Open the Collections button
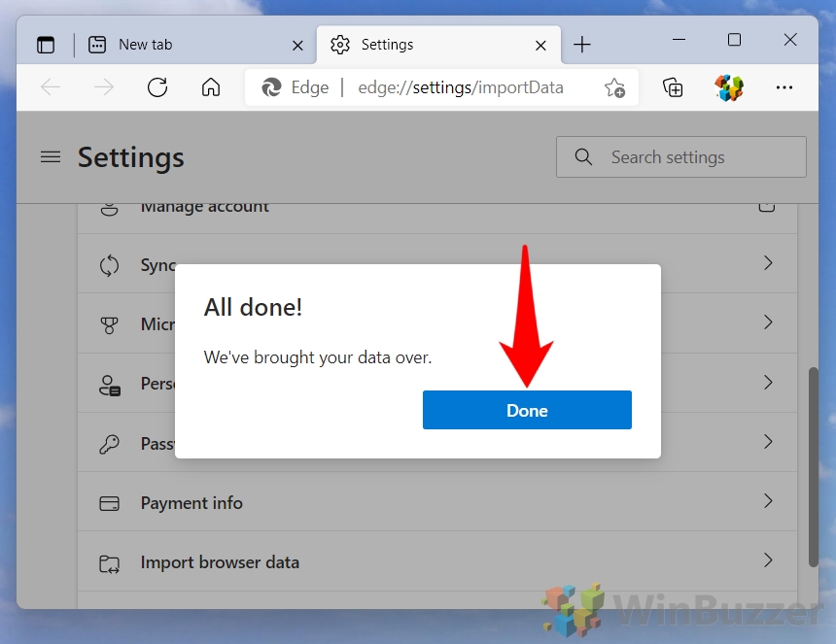The width and height of the screenshot is (836, 644). point(673,87)
